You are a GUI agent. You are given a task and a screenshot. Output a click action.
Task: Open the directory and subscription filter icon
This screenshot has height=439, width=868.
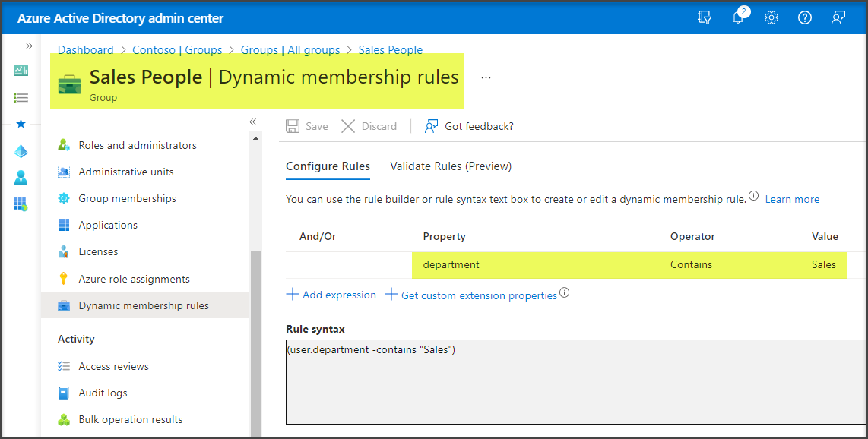[705, 17]
